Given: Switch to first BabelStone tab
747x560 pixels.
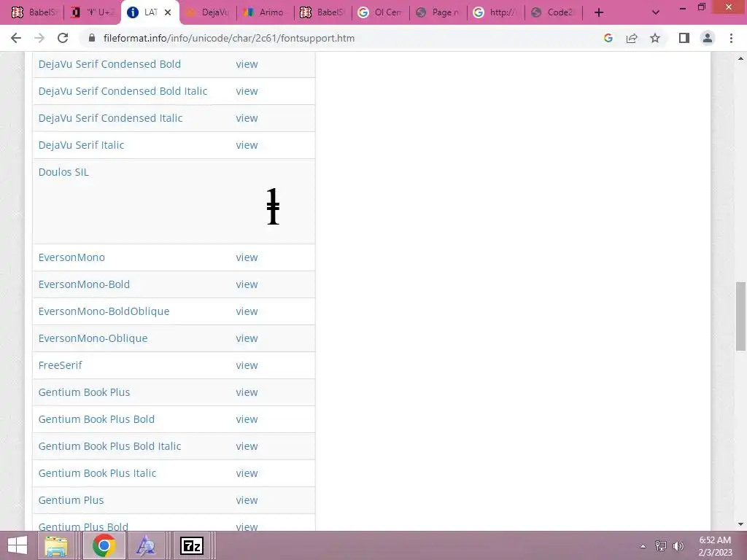Looking at the screenshot, I should tap(34, 12).
